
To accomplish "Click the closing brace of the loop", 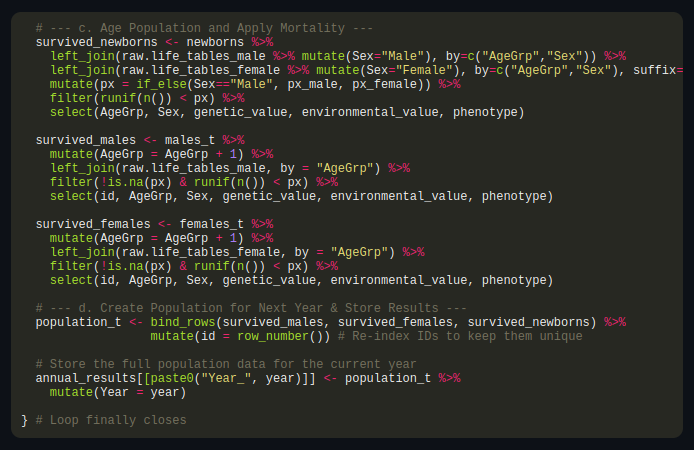I will tap(24, 421).
